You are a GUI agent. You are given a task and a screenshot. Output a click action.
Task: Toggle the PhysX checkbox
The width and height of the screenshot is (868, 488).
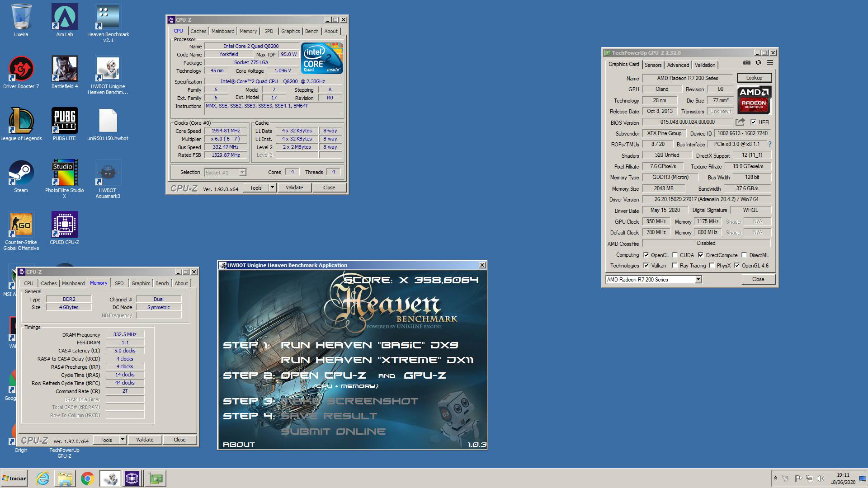coord(712,265)
